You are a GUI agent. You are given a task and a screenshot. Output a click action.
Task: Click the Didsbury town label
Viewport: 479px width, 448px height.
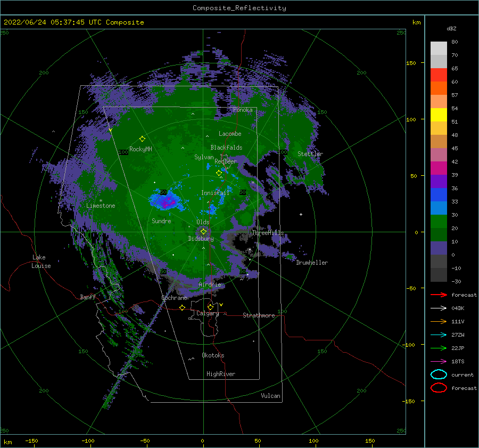click(x=201, y=239)
